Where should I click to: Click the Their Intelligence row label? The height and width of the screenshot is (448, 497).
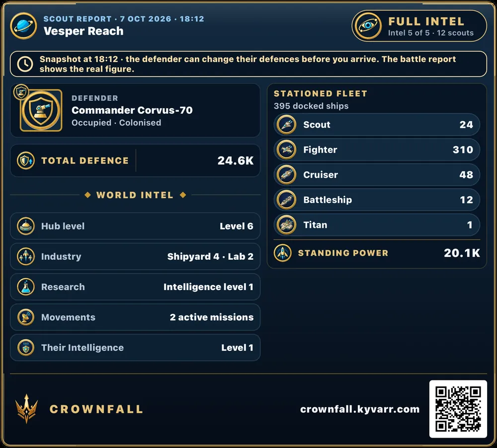83,348
